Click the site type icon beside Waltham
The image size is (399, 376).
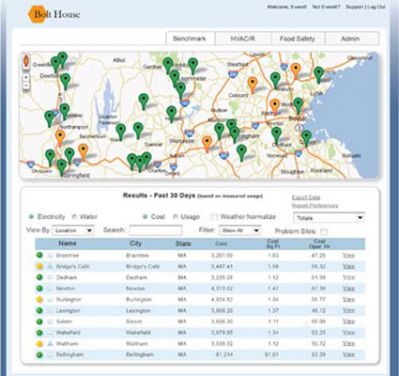point(50,344)
